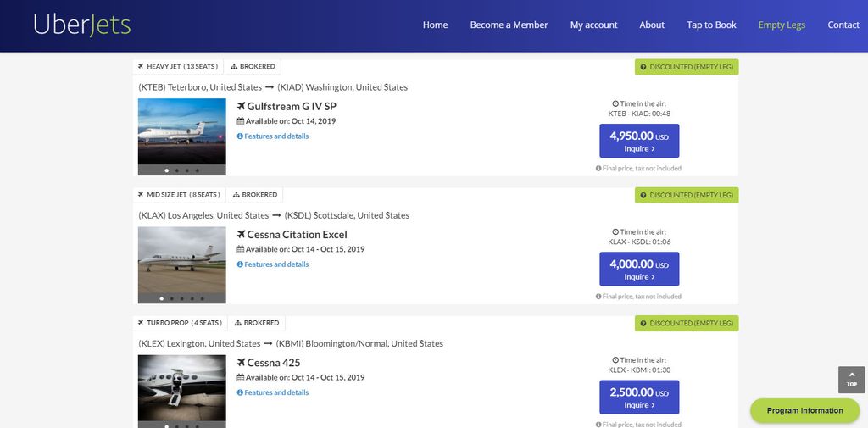Open Become a Member page
This screenshot has height=428, width=868.
point(509,25)
